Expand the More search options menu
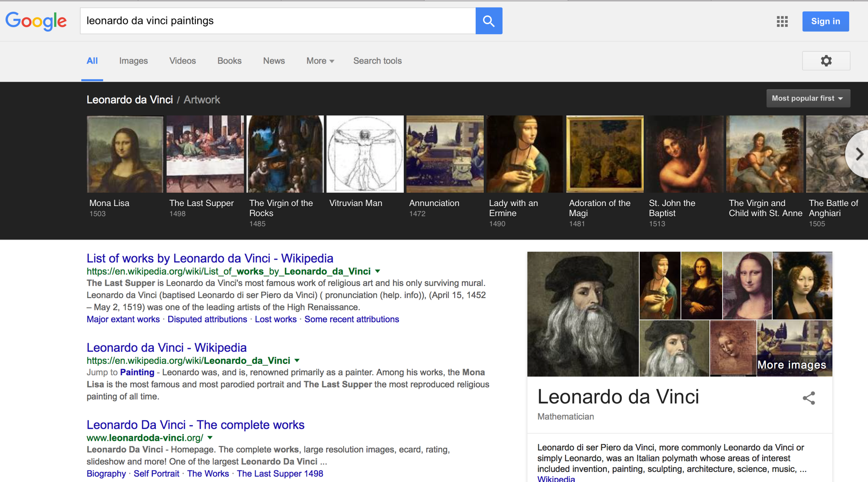The height and width of the screenshot is (482, 868). (x=320, y=61)
